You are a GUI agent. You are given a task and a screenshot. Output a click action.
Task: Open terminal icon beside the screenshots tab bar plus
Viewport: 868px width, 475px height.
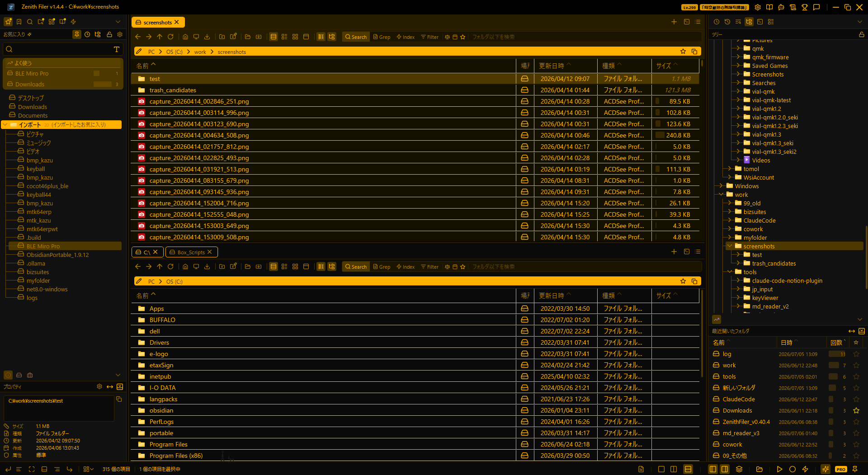[687, 22]
